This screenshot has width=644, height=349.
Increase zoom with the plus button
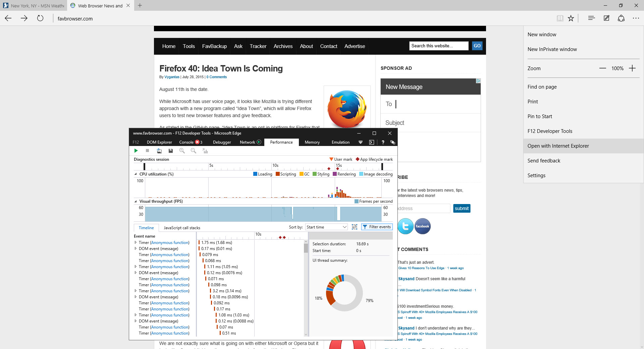(x=632, y=68)
